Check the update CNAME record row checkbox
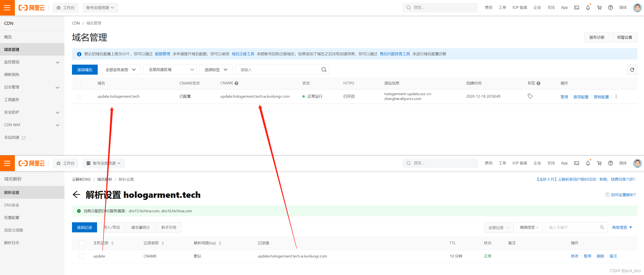This screenshot has width=644, height=275. tap(81, 256)
